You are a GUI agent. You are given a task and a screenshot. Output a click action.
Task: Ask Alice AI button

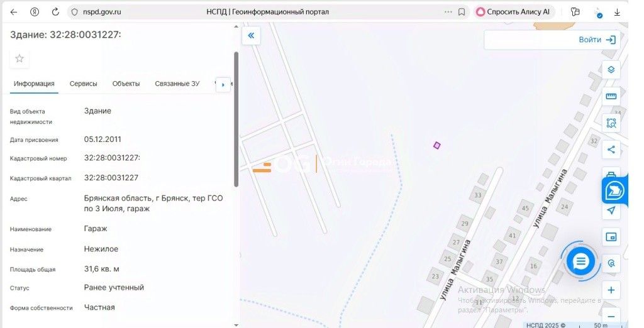pyautogui.click(x=514, y=12)
